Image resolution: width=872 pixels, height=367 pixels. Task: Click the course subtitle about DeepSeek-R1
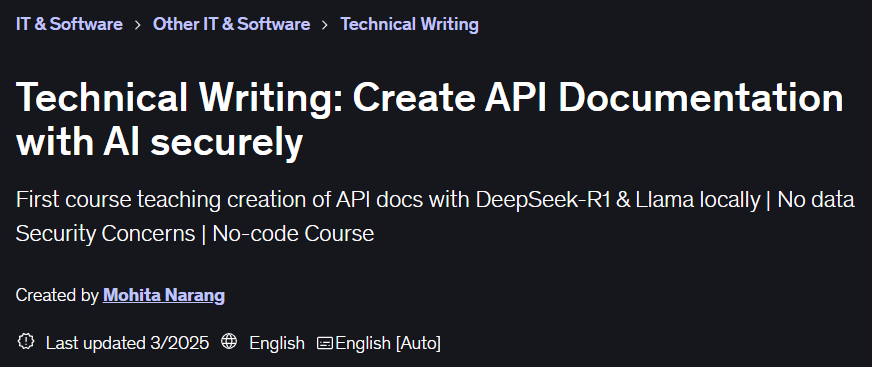point(435,216)
